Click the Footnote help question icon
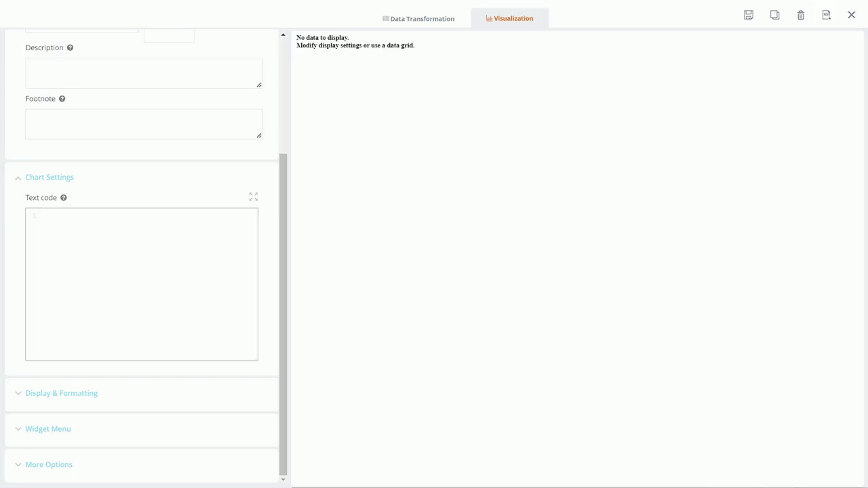This screenshot has width=868, height=488. click(62, 99)
